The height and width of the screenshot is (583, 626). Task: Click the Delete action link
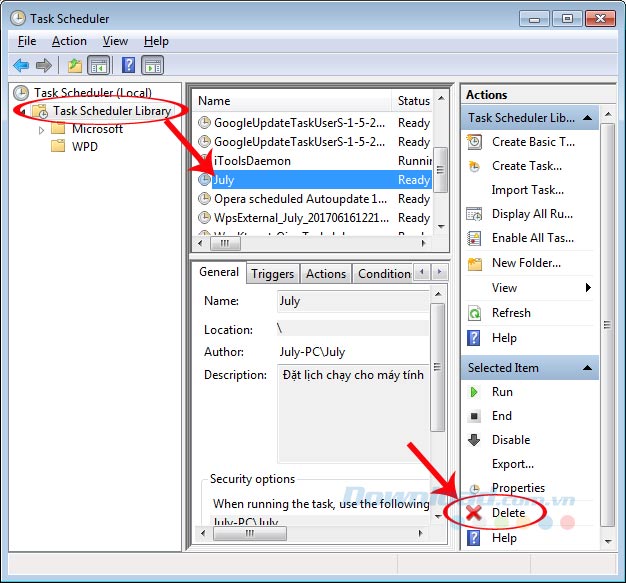(509, 513)
